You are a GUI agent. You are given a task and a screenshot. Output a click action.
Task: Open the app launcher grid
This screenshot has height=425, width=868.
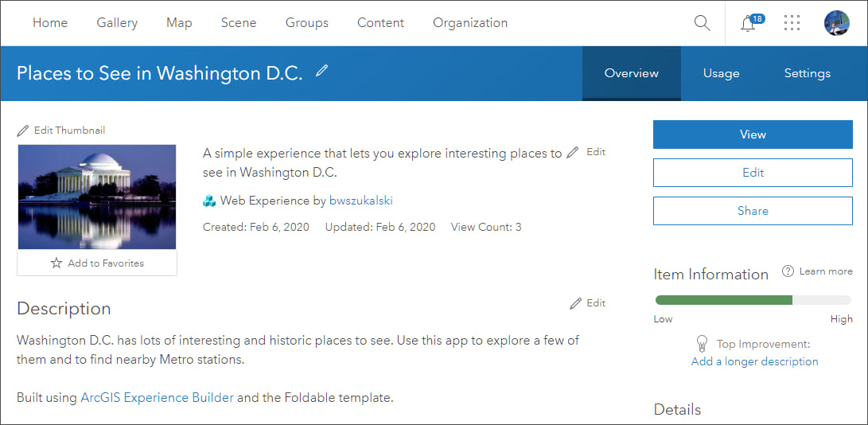(792, 23)
